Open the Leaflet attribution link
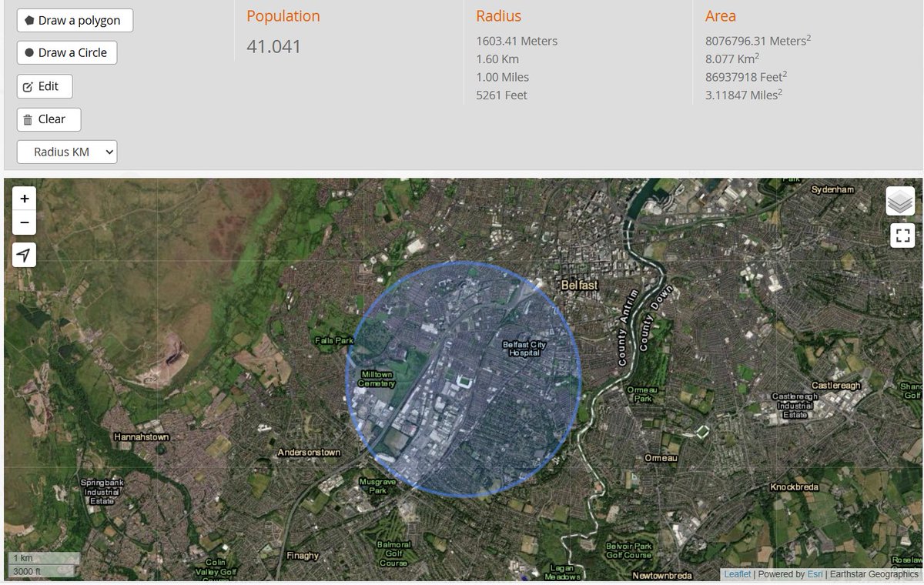 pos(737,573)
